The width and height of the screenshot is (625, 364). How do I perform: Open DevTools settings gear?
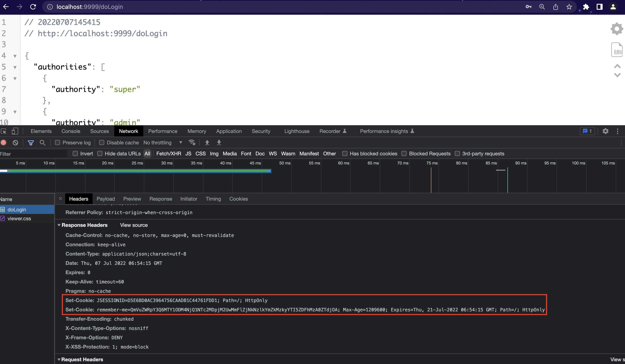tap(605, 131)
